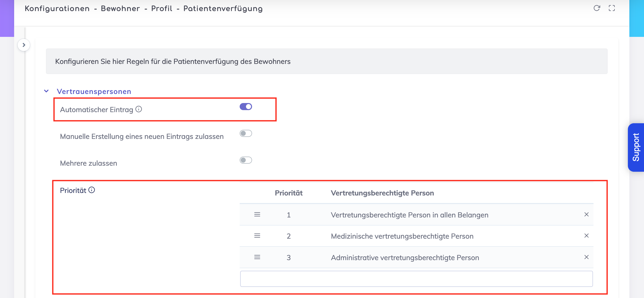Click the refresh icon in header

[597, 8]
